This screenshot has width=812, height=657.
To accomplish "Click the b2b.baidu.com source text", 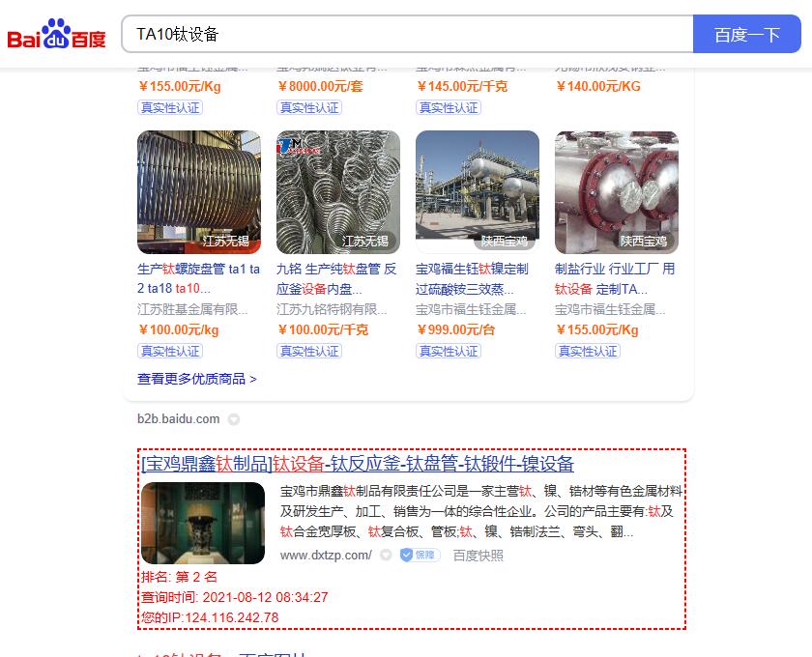I will (178, 419).
